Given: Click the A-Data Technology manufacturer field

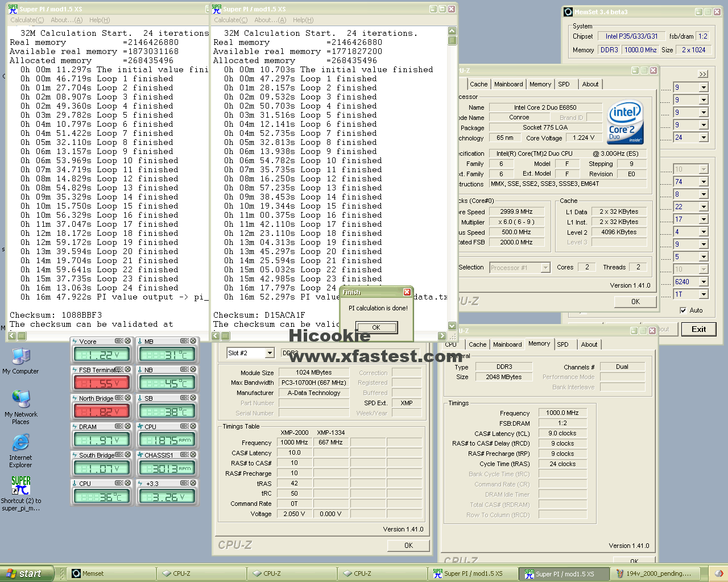Looking at the screenshot, I should [313, 393].
